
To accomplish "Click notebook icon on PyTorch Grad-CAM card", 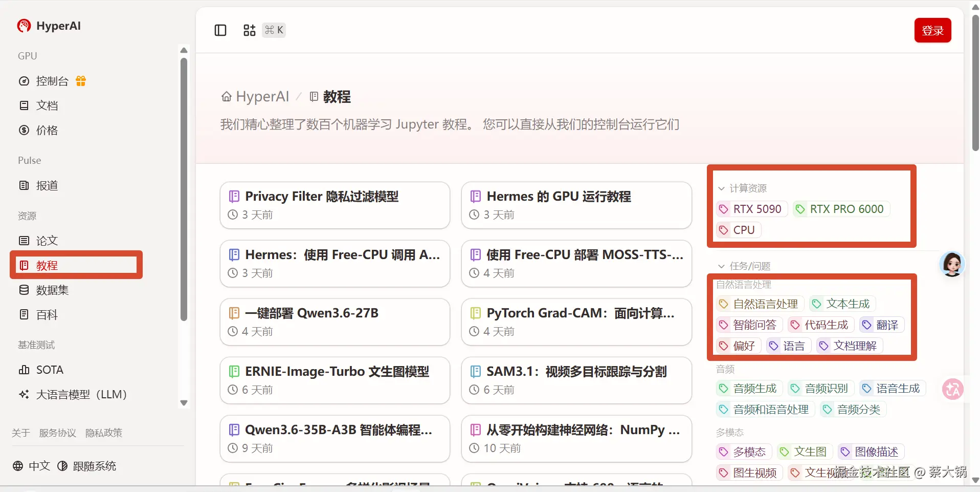I will click(476, 313).
